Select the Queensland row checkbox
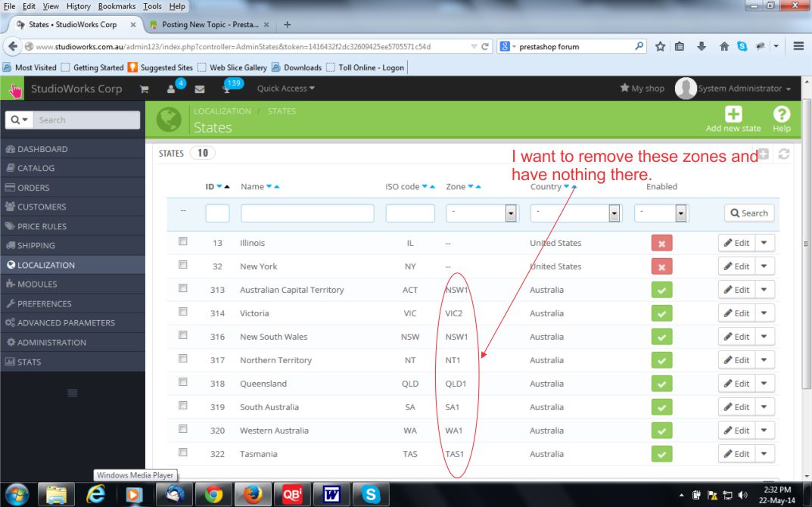The width and height of the screenshot is (812, 507). (x=183, y=381)
